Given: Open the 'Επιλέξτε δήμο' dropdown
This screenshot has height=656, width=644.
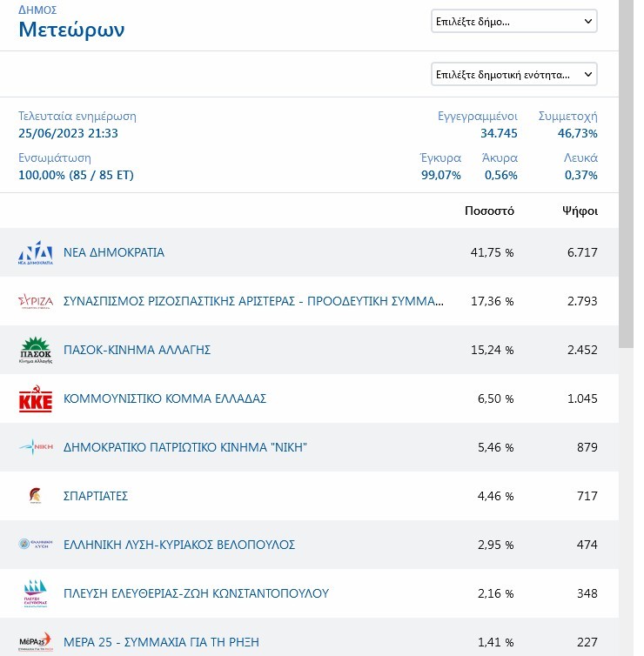Looking at the screenshot, I should (x=514, y=21).
